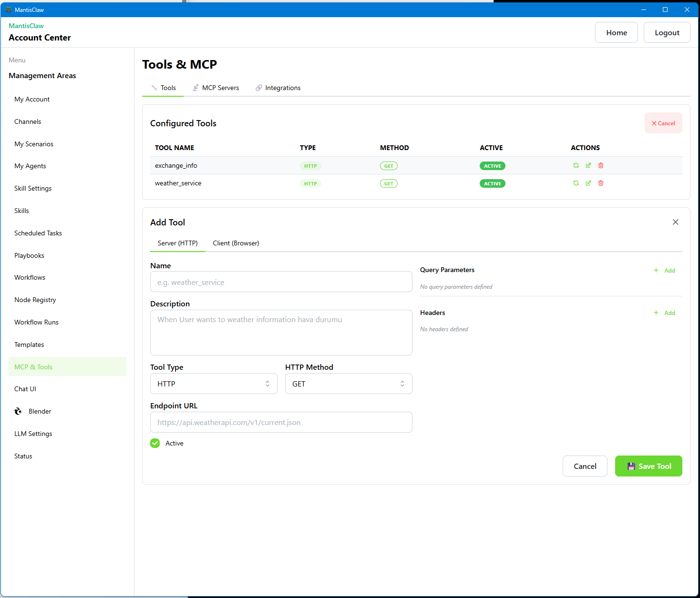Click trash icon for weather_service row
700x598 pixels.
click(x=600, y=183)
